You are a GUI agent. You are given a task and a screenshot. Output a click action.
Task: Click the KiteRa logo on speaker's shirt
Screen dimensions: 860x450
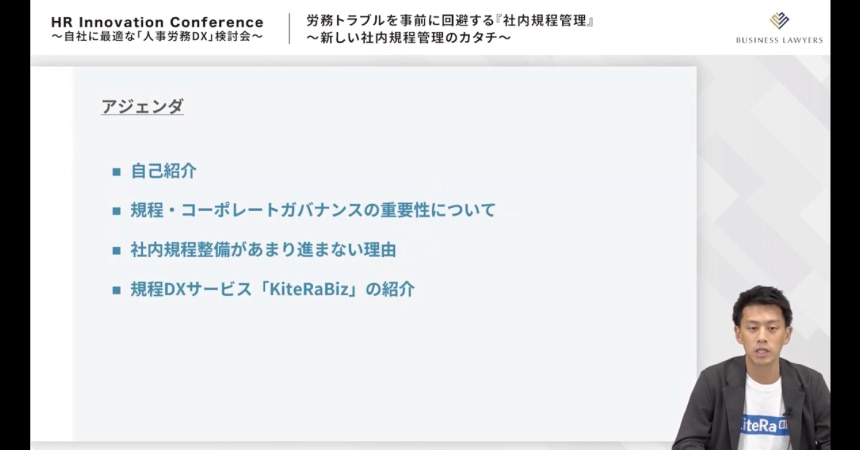click(765, 425)
